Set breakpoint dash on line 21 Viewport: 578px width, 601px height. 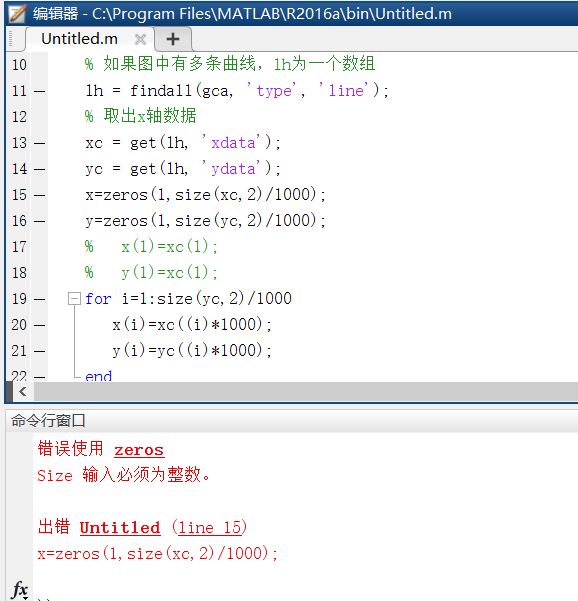[x=39, y=351]
